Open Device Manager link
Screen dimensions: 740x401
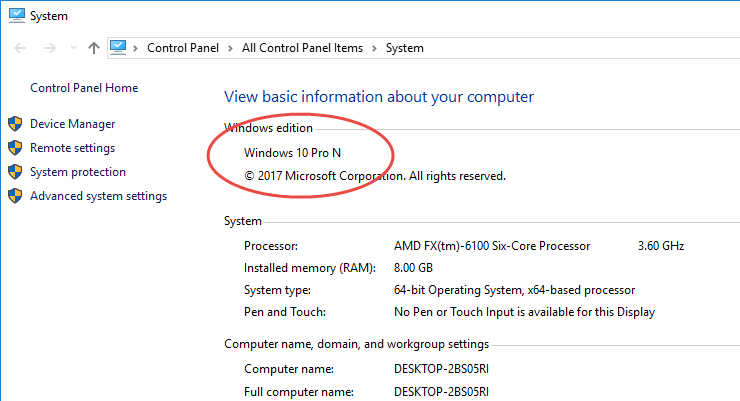click(x=73, y=124)
